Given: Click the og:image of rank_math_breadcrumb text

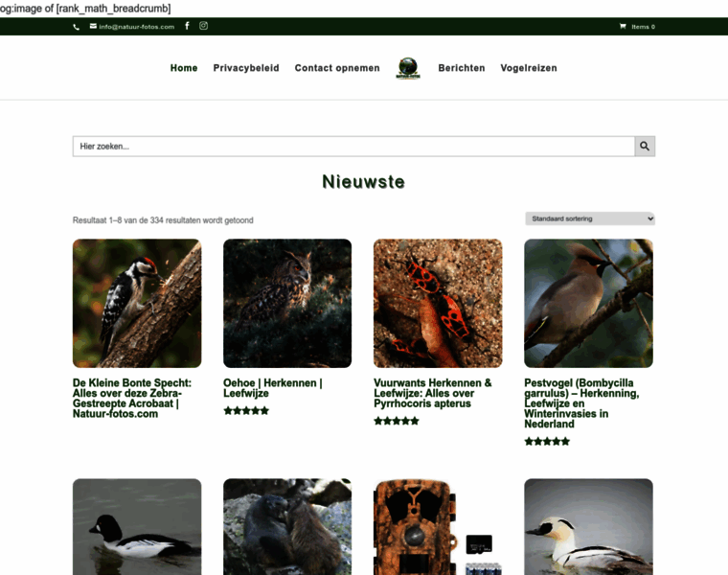Looking at the screenshot, I should pyautogui.click(x=85, y=9).
